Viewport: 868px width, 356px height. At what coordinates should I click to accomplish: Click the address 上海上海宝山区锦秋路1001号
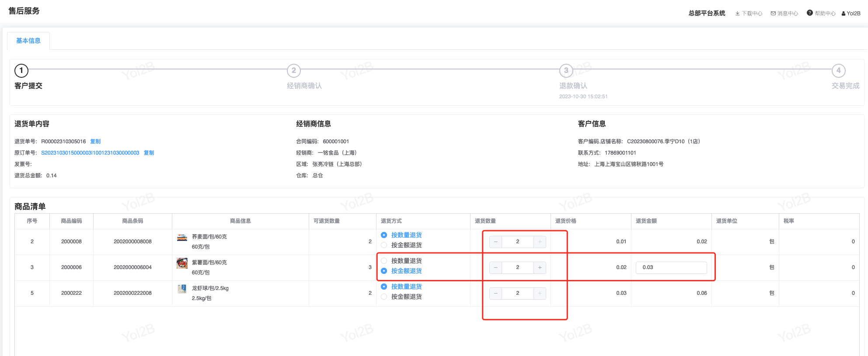(x=629, y=164)
